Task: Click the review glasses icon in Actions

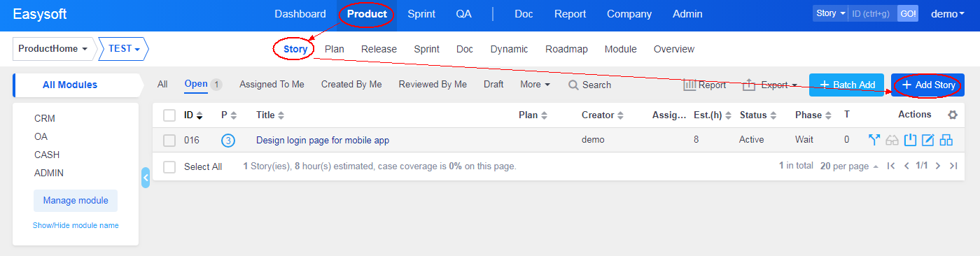Action: tap(892, 140)
